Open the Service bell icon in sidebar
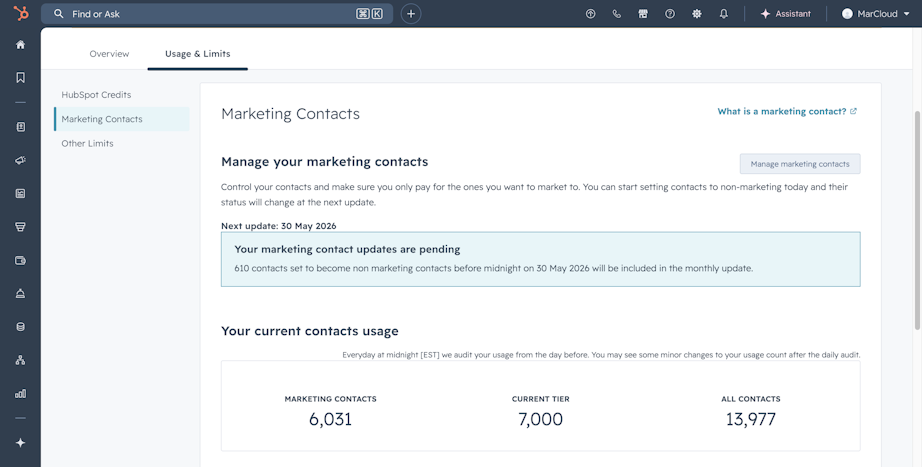Viewport: 922px width, 467px height. 21,293
